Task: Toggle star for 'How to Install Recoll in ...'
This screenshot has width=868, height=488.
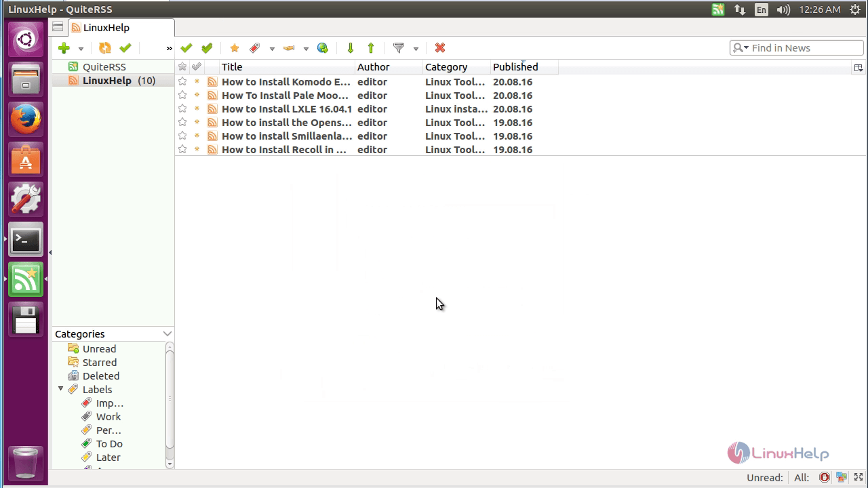Action: [182, 149]
